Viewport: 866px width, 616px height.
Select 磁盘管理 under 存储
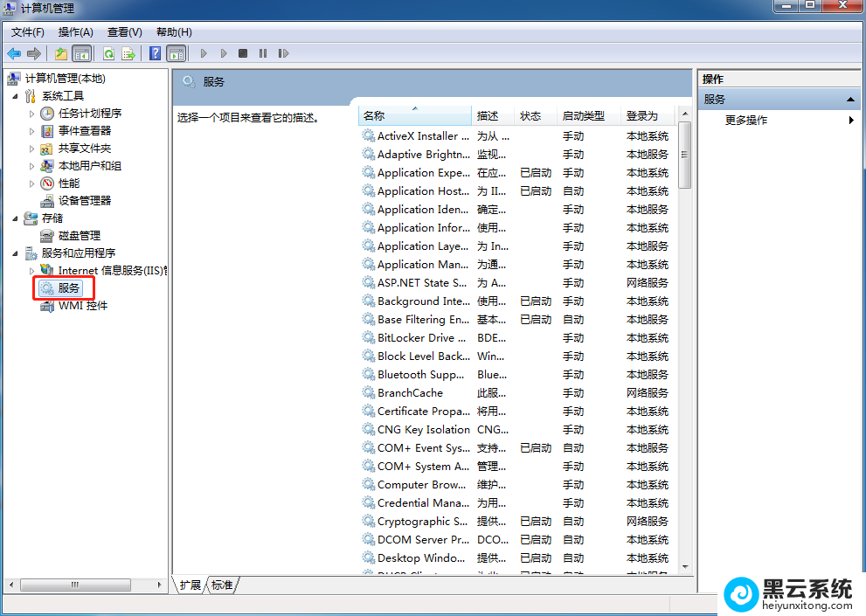79,236
